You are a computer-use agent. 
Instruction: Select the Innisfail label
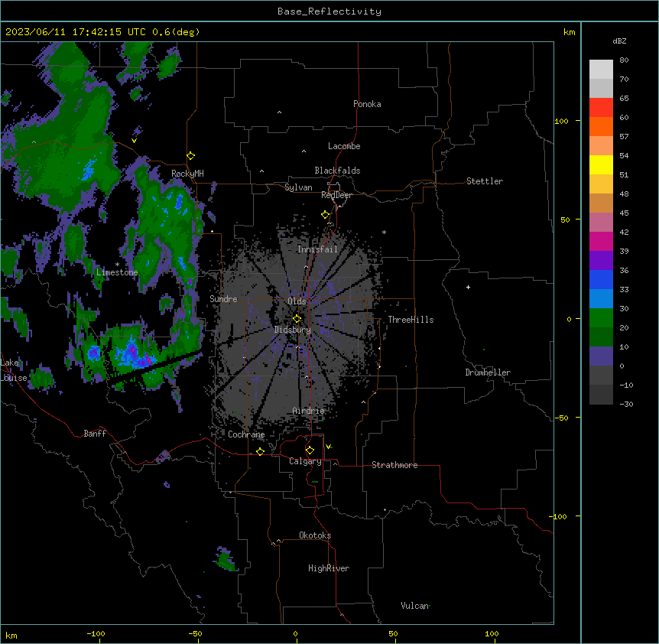pos(317,249)
